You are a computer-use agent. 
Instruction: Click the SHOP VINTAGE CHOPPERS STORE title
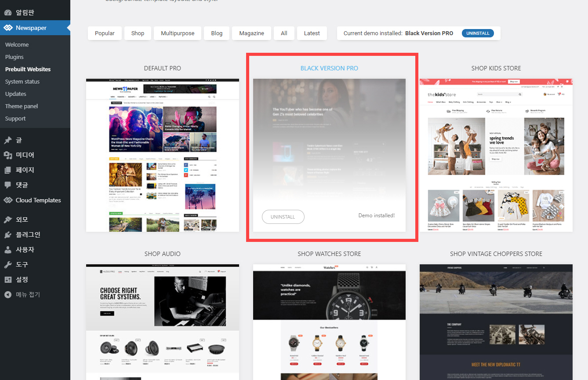[x=496, y=254]
